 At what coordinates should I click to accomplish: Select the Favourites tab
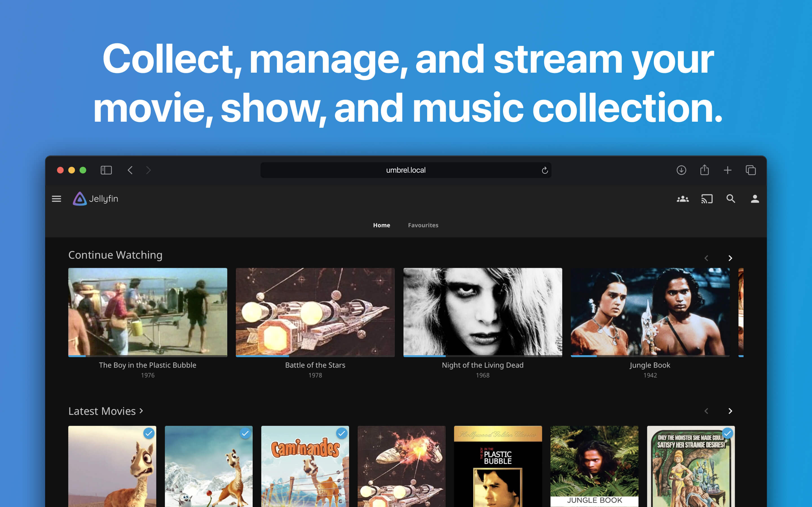point(423,225)
